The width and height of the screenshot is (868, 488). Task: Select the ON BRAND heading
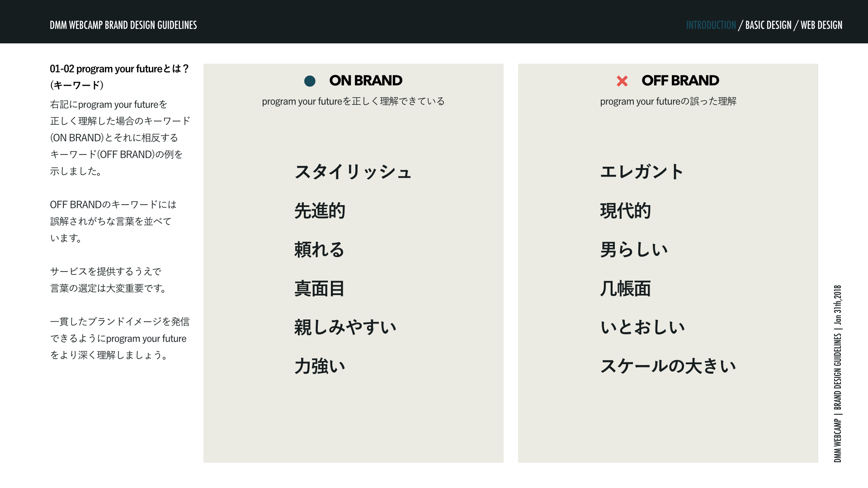366,80
